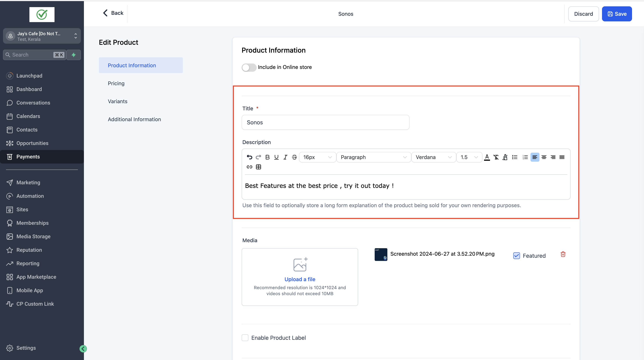The height and width of the screenshot is (360, 644).
Task: Open the Verdana font dropdown
Action: 433,157
